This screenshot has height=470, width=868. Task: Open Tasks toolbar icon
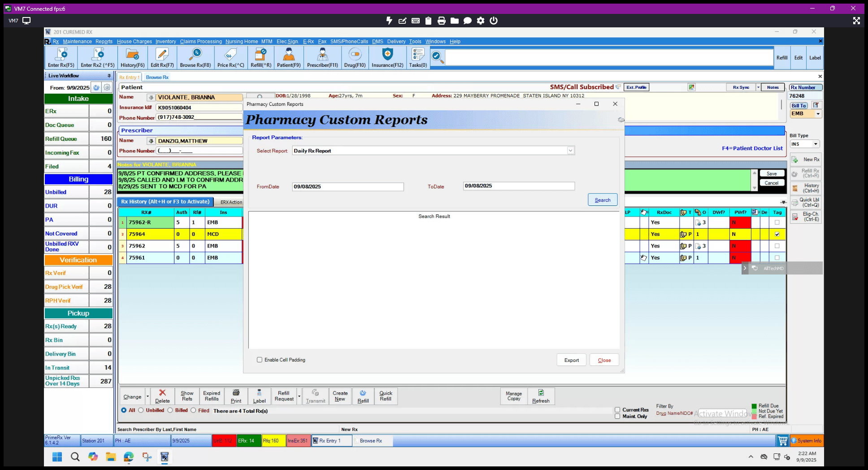(418, 57)
